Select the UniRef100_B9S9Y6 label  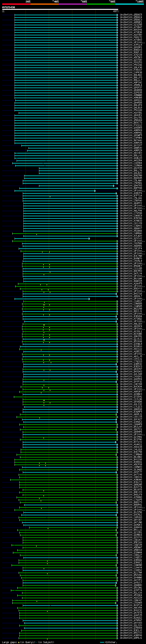pyautogui.click(x=131, y=30)
